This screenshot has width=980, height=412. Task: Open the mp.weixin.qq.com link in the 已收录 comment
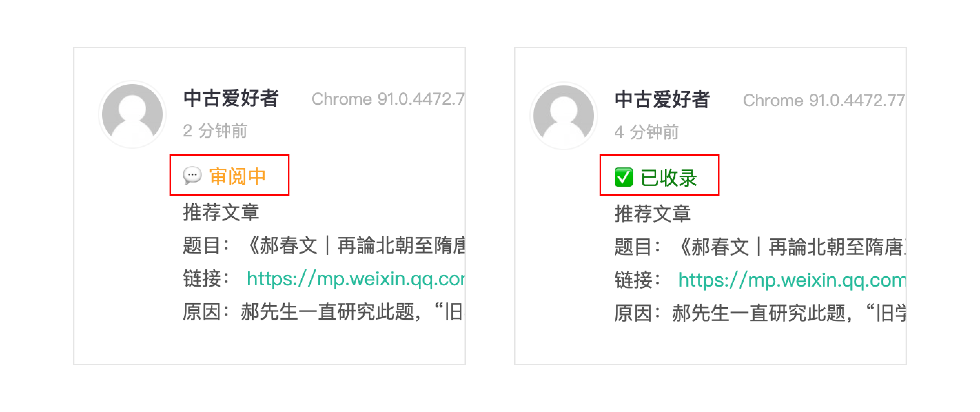pos(791,280)
